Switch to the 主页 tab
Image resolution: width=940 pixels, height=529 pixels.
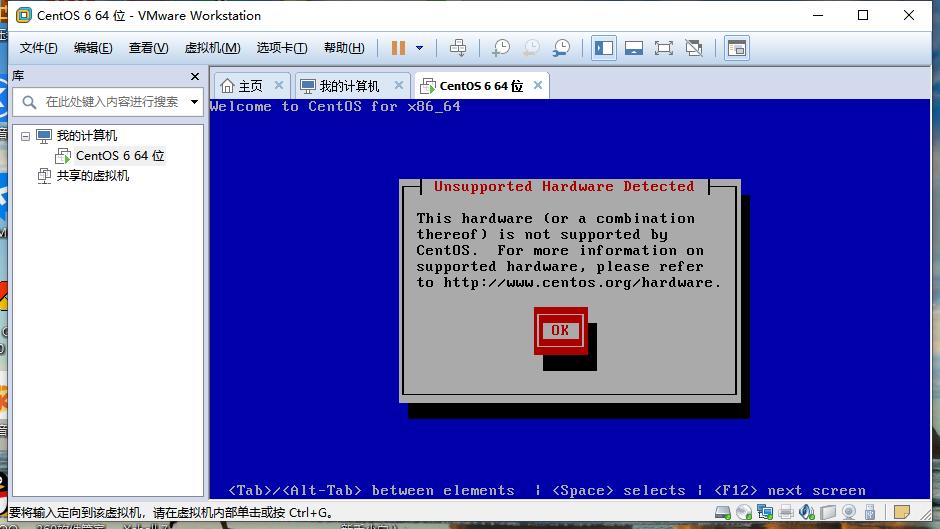coord(251,86)
